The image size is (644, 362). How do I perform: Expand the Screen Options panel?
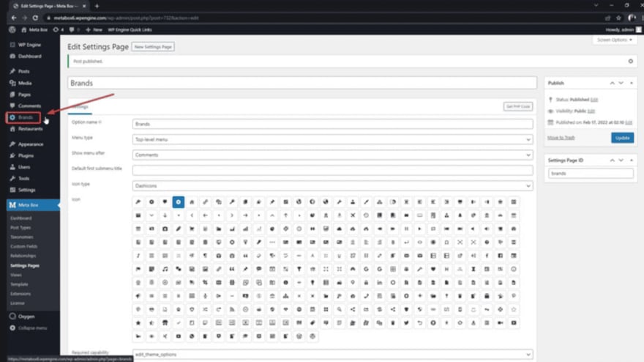(615, 40)
